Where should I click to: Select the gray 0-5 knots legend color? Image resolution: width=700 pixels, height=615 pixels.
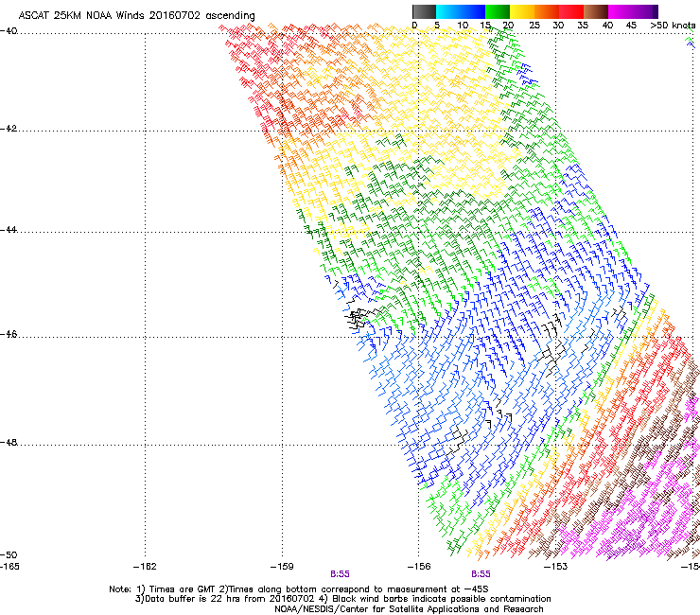(x=425, y=11)
